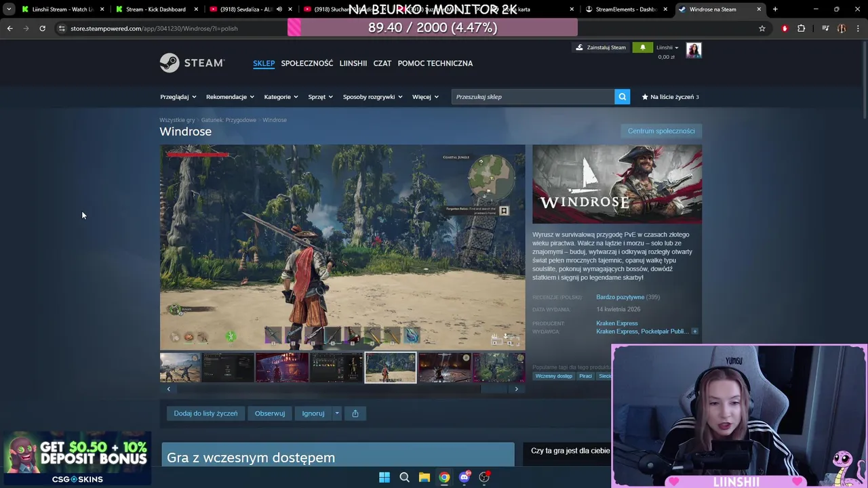Image resolution: width=868 pixels, height=488 pixels.
Task: Open File Explorer from taskbar
Action: (x=424, y=477)
